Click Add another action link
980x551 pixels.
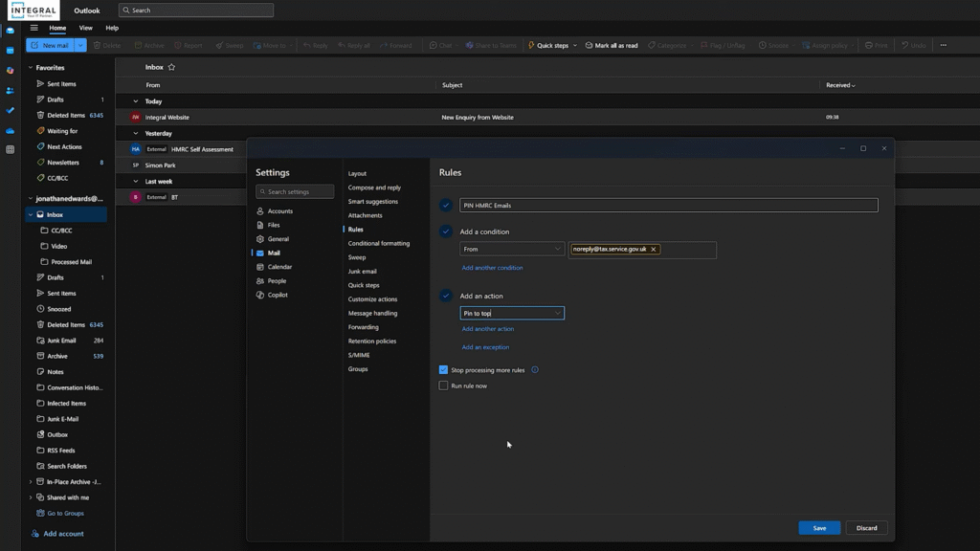(x=487, y=329)
